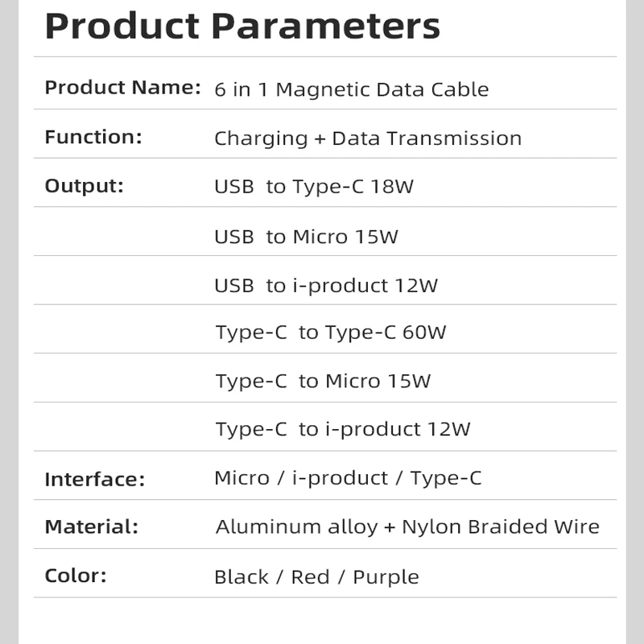Screen dimensions: 644x644
Task: Click the Product Parameters heading
Action: pos(242,26)
